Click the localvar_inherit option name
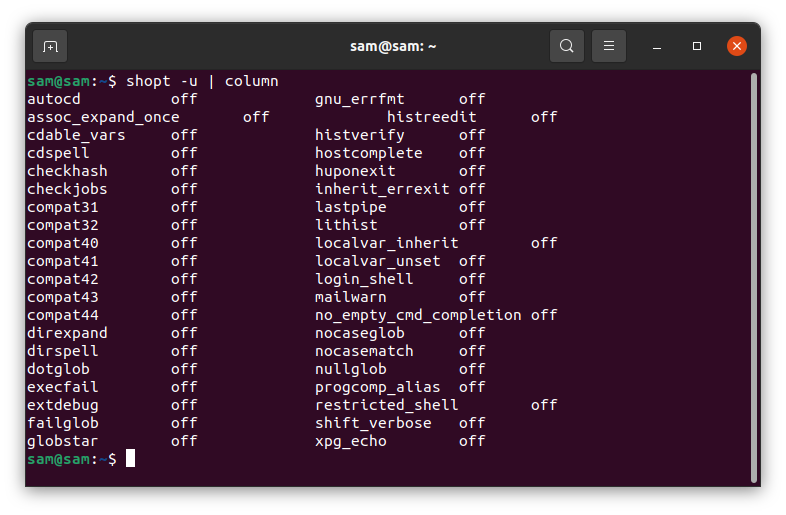786x515 pixels. 386,243
